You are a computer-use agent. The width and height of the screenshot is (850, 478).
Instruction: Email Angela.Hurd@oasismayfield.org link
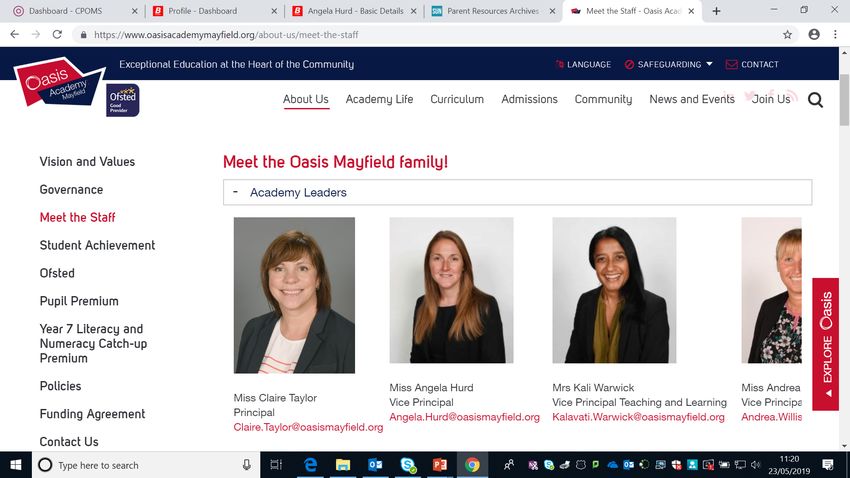pos(465,417)
